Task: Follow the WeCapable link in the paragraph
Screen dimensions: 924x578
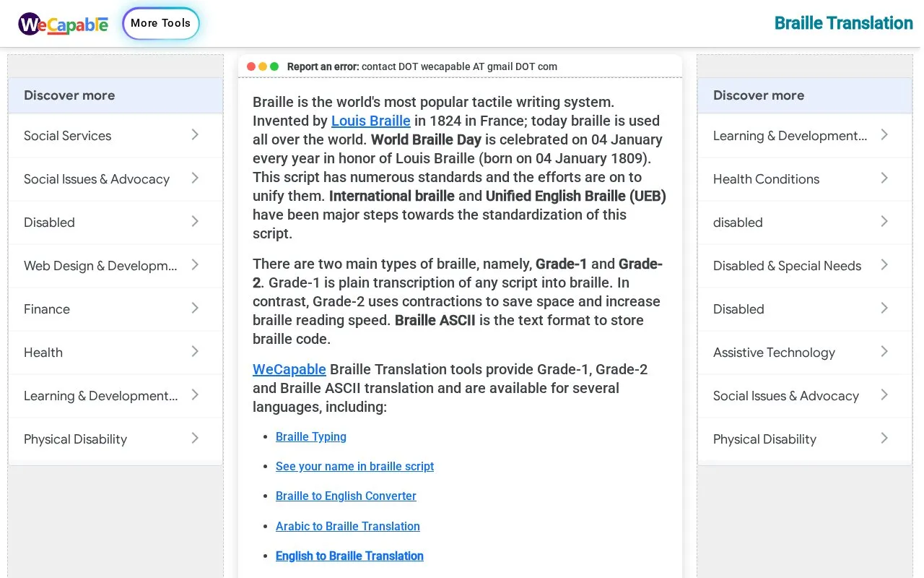Action: click(x=289, y=369)
